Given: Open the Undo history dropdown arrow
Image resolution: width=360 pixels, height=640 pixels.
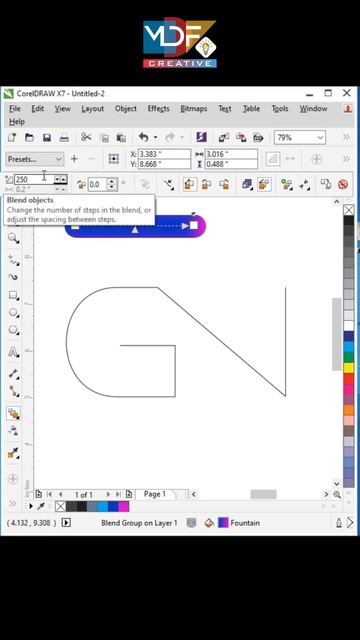Looking at the screenshot, I should [x=155, y=138].
